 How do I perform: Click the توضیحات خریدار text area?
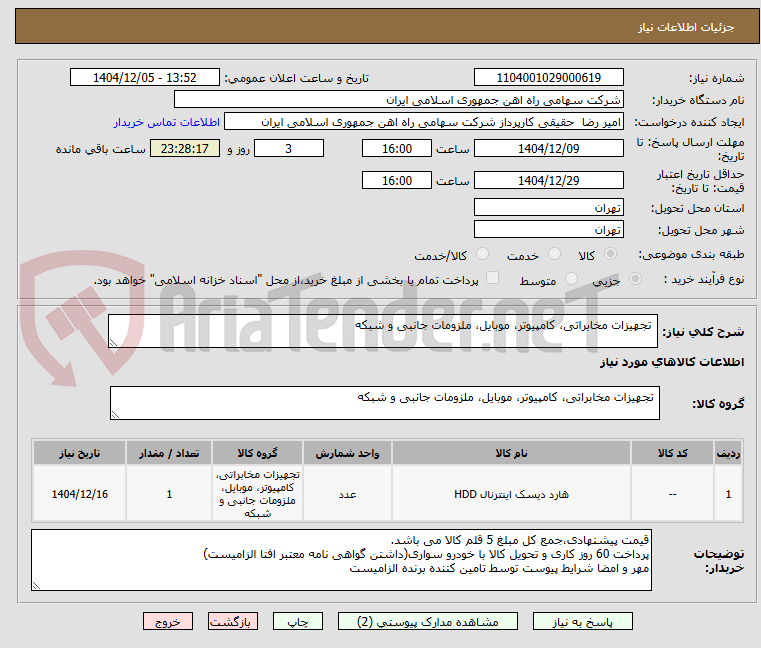[x=341, y=560]
